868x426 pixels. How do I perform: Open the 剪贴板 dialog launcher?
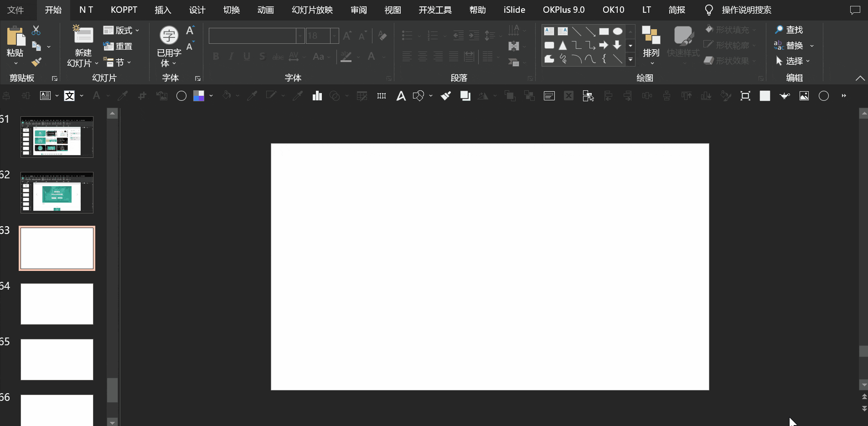coord(55,79)
